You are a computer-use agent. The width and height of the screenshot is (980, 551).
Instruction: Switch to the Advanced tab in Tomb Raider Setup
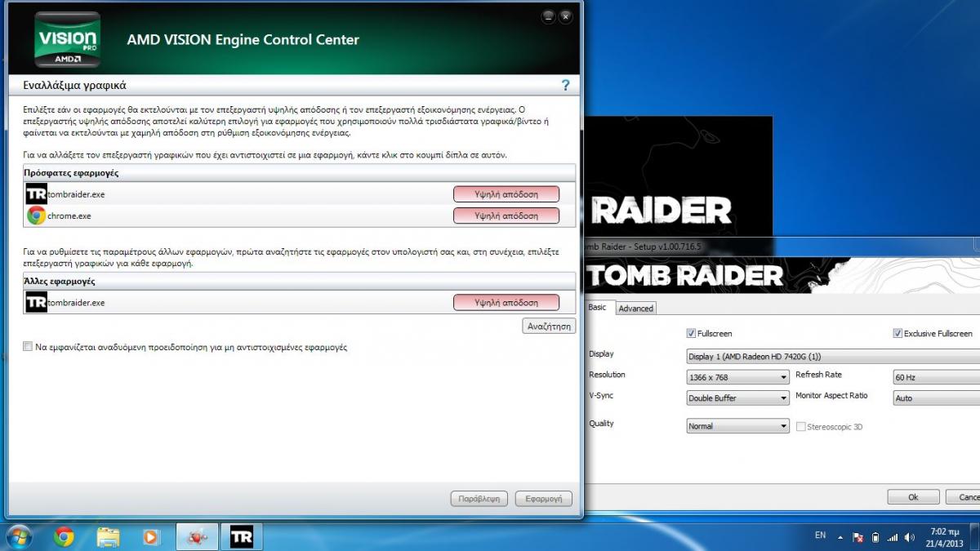pos(635,309)
